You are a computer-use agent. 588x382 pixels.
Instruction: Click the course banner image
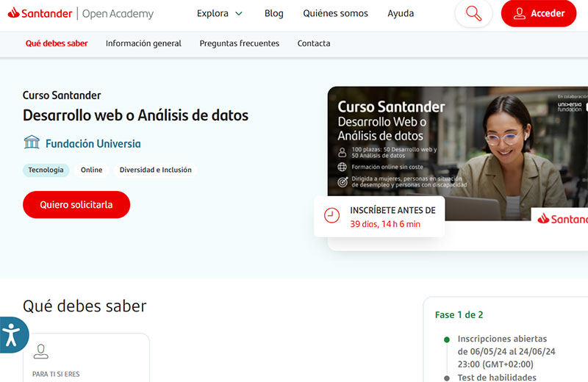457,154
